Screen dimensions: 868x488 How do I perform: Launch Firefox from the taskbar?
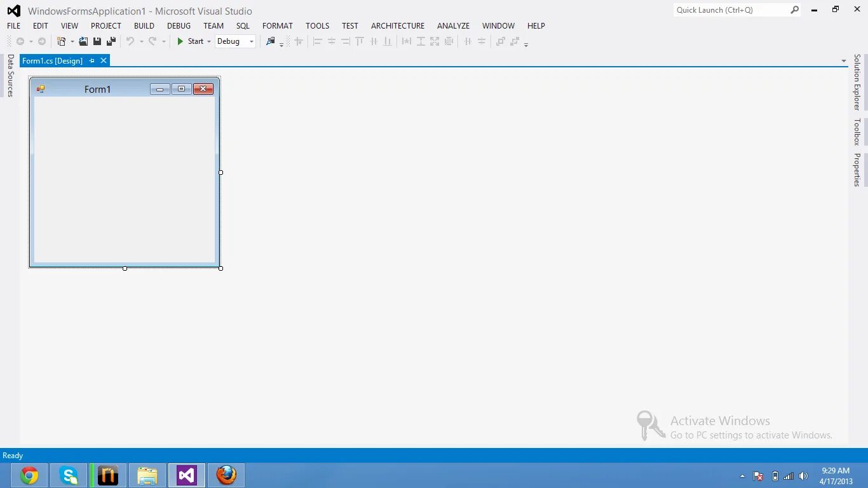(226, 475)
